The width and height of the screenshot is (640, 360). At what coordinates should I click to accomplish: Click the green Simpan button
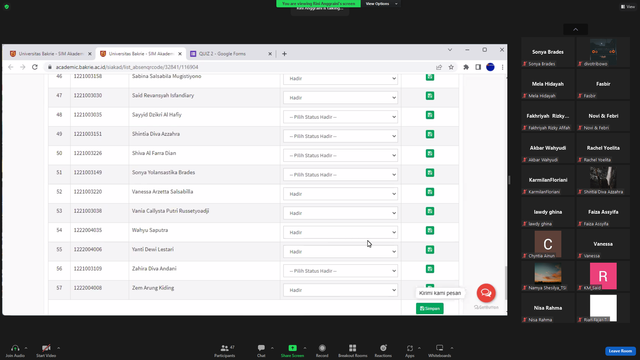point(430,308)
